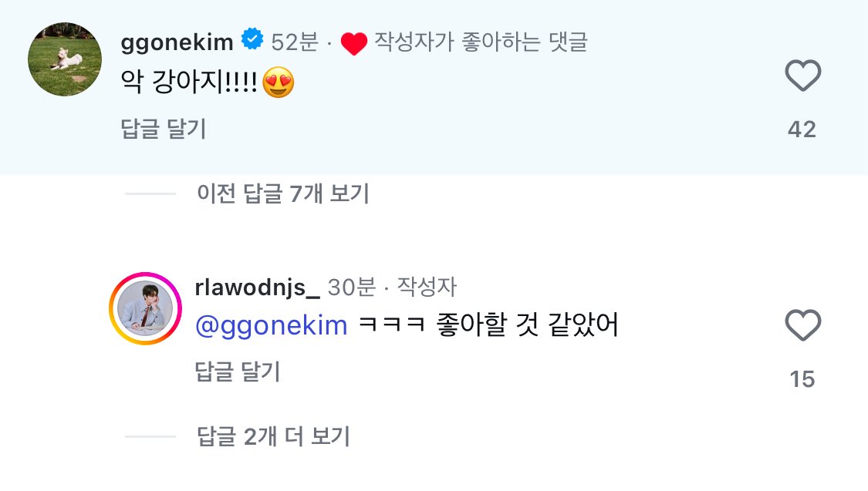The height and width of the screenshot is (491, 868).
Task: Expand "답글 2개 더 보기" more replies
Action: [x=273, y=437]
